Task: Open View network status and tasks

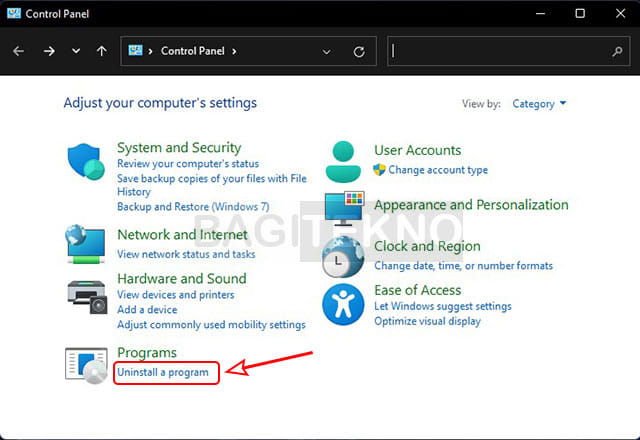Action: [x=186, y=254]
